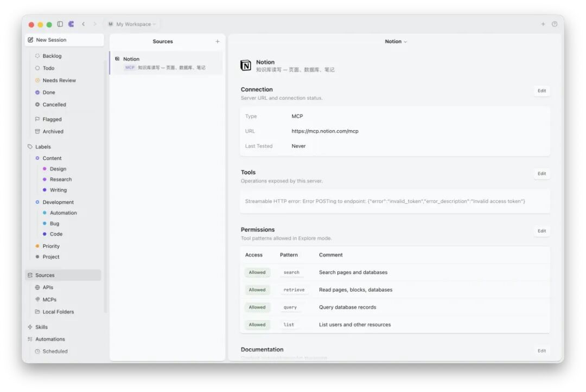The image size is (586, 392).
Task: Click the search pattern tag
Action: pos(291,273)
